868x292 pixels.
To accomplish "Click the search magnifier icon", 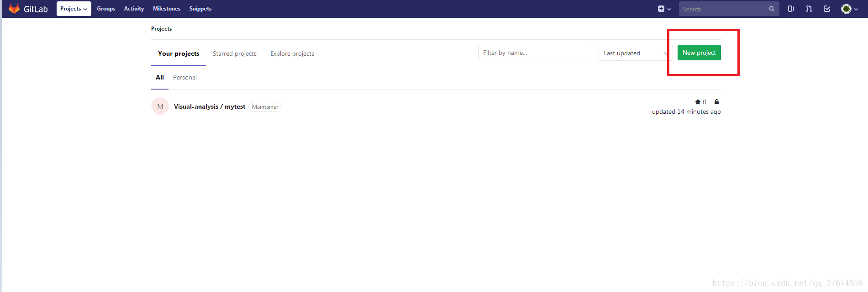I will coord(771,9).
